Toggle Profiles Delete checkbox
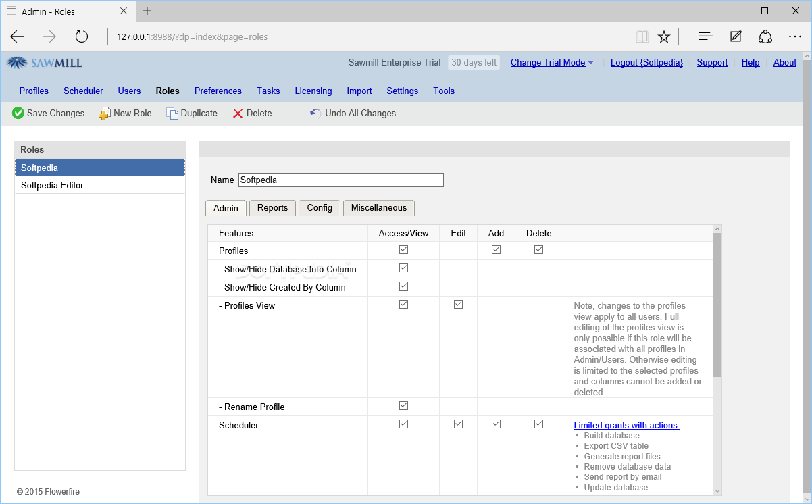 click(538, 249)
